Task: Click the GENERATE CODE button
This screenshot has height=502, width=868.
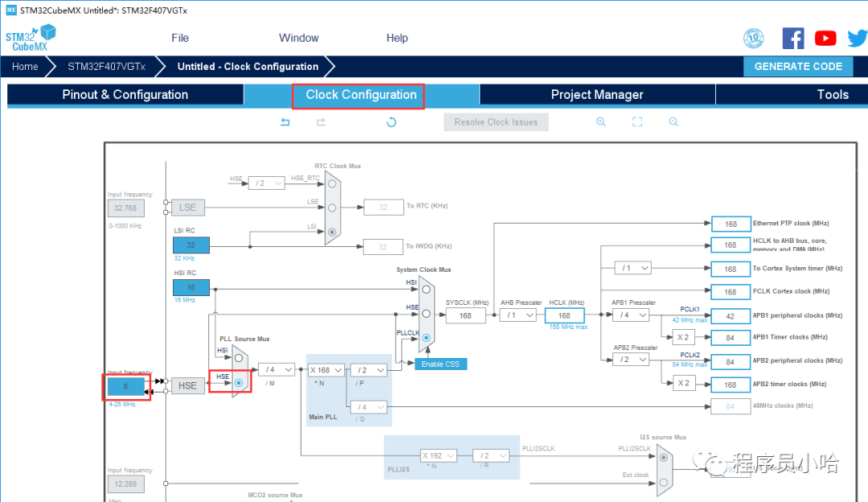Action: [797, 67]
